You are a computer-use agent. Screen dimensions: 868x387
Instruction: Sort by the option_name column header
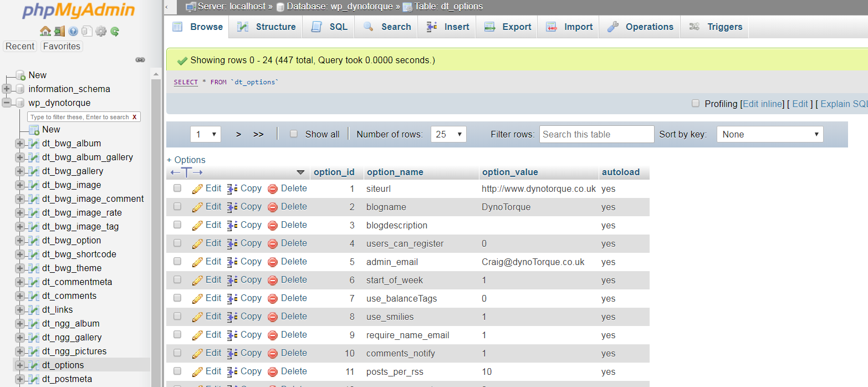tap(395, 172)
